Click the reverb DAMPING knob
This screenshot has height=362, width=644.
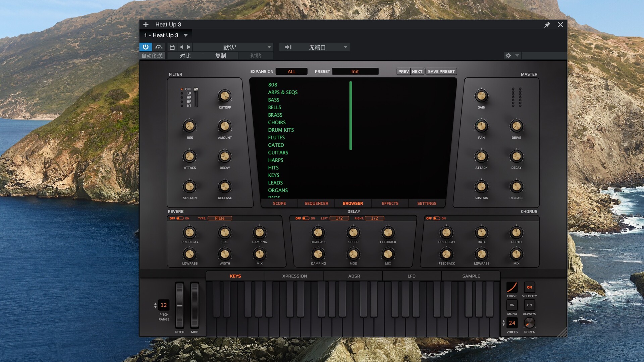[x=260, y=233]
